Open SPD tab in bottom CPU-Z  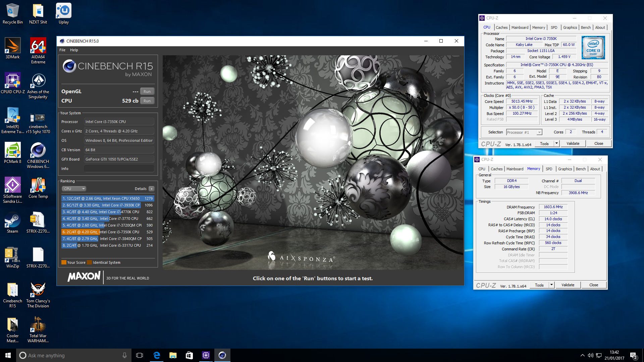click(x=549, y=169)
